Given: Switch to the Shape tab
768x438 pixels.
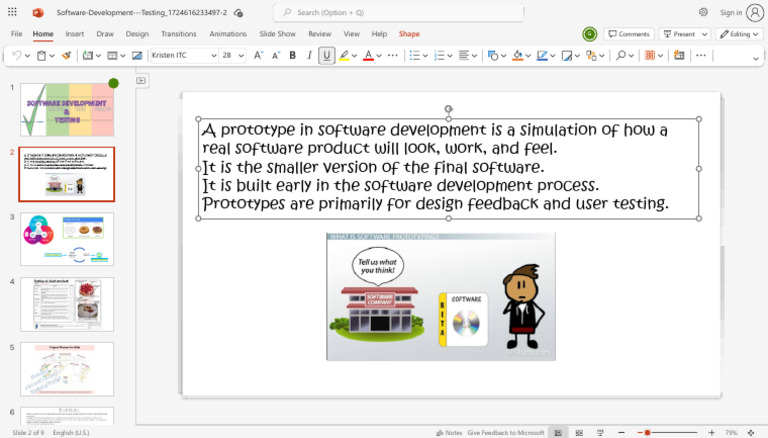Looking at the screenshot, I should coord(409,34).
